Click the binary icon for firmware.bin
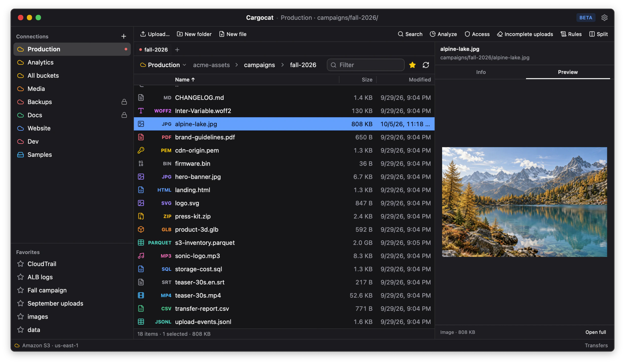This screenshot has height=364, width=625. (x=141, y=164)
